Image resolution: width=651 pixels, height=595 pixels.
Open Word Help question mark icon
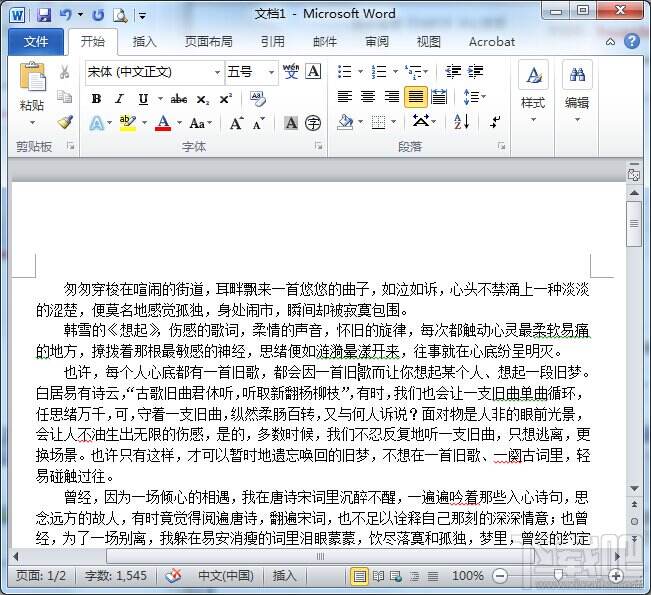(x=632, y=42)
